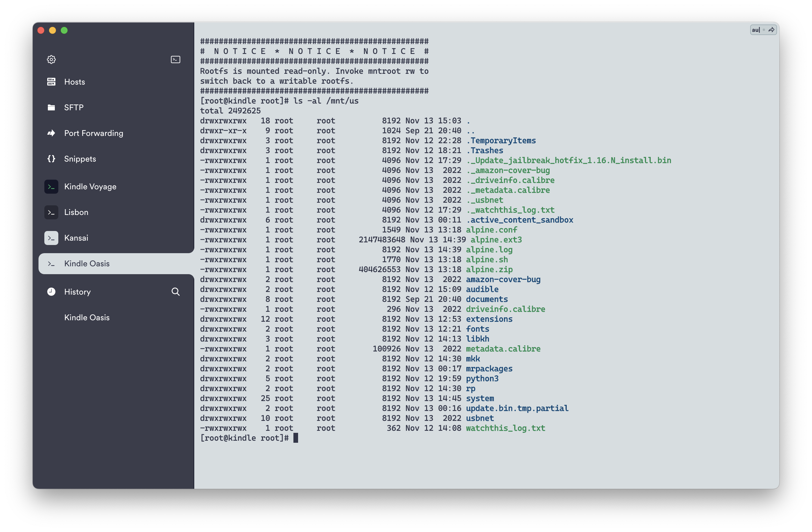Switch to the Kindle Voyage session tab
The height and width of the screenshot is (532, 812).
click(x=90, y=187)
